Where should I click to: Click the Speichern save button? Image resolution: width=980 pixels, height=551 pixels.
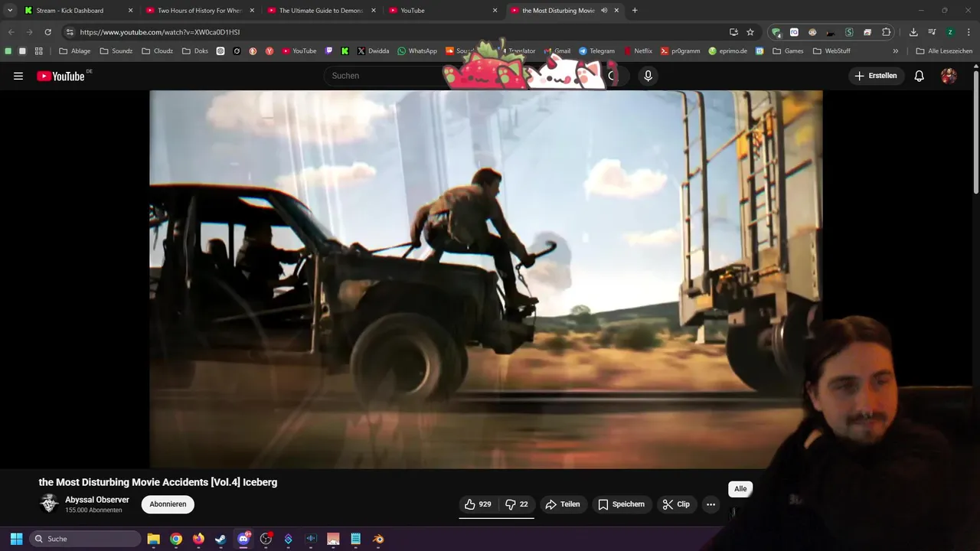pos(621,504)
